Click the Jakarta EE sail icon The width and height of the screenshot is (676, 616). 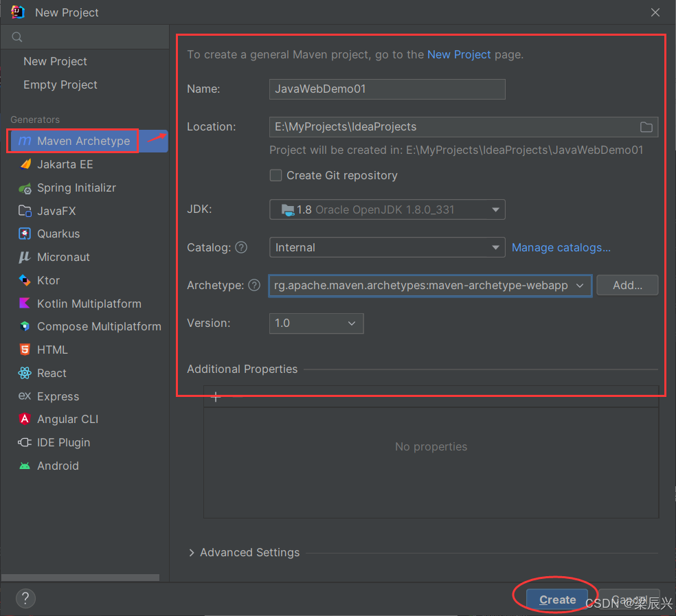click(25, 164)
